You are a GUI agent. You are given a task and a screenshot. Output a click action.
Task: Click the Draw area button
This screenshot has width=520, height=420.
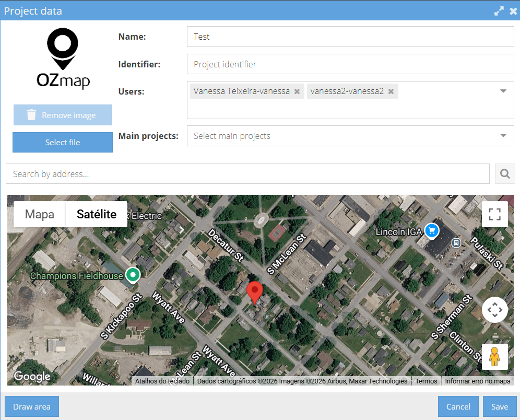31,406
